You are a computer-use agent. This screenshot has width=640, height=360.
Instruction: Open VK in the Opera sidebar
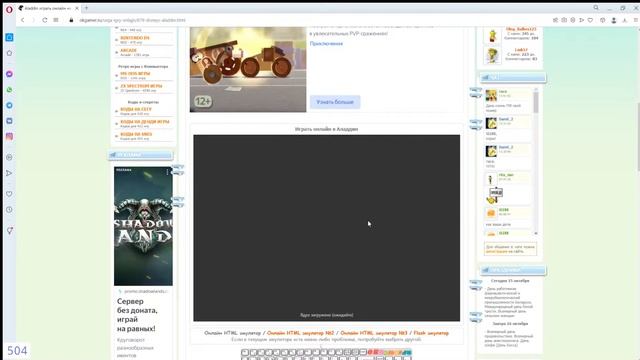[9, 121]
